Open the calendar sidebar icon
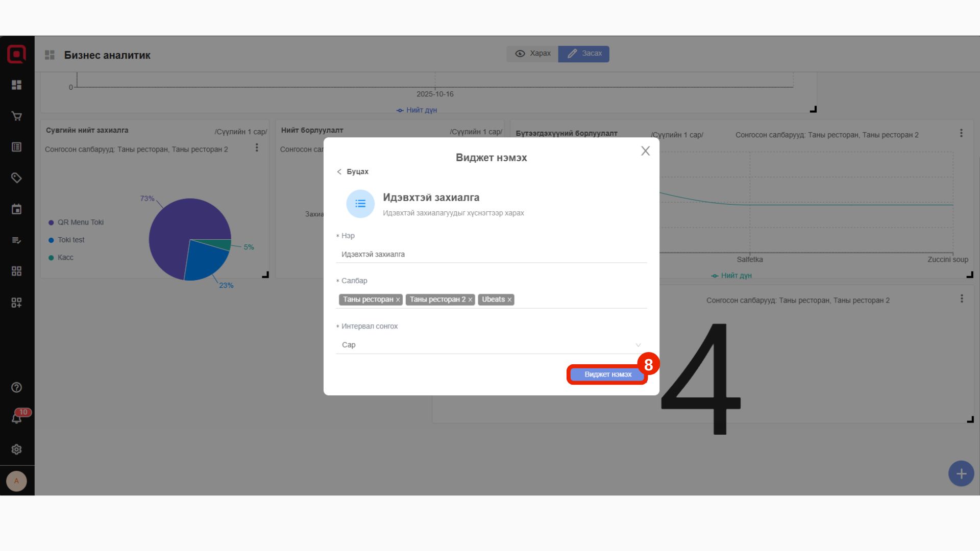The height and width of the screenshot is (551, 980). (x=16, y=209)
